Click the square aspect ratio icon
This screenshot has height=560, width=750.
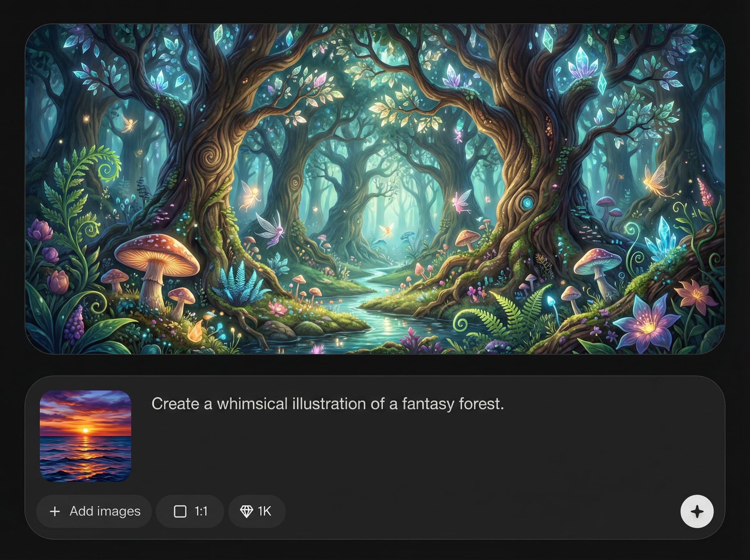click(180, 511)
